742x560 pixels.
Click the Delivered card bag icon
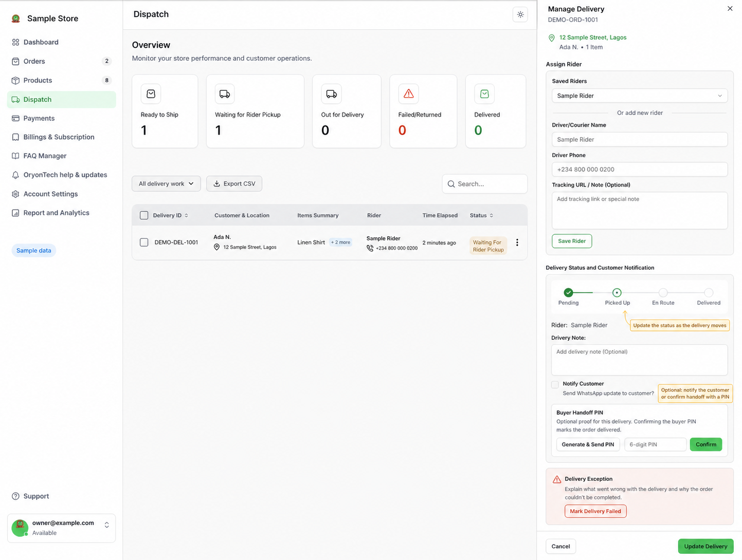pos(484,94)
